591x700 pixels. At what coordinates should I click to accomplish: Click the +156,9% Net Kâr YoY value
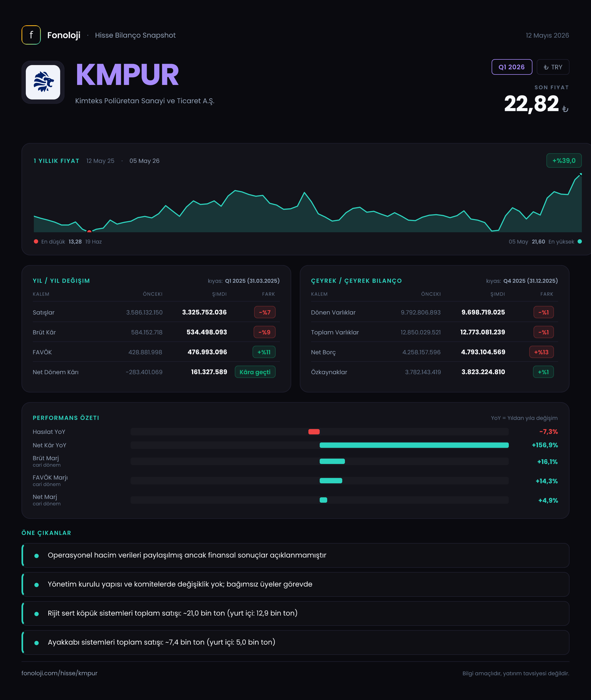pyautogui.click(x=545, y=445)
